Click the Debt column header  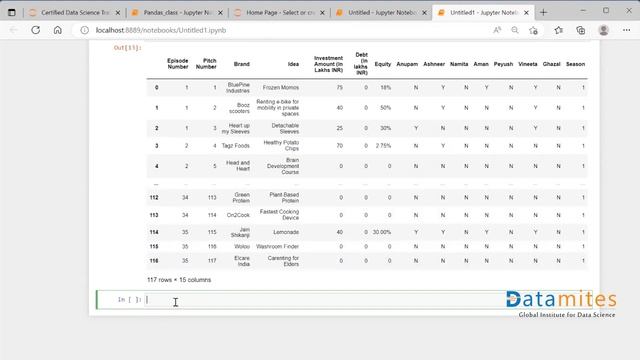pyautogui.click(x=361, y=64)
